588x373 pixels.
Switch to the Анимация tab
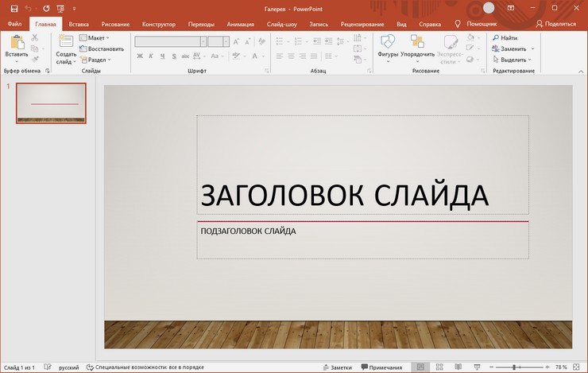pos(240,24)
